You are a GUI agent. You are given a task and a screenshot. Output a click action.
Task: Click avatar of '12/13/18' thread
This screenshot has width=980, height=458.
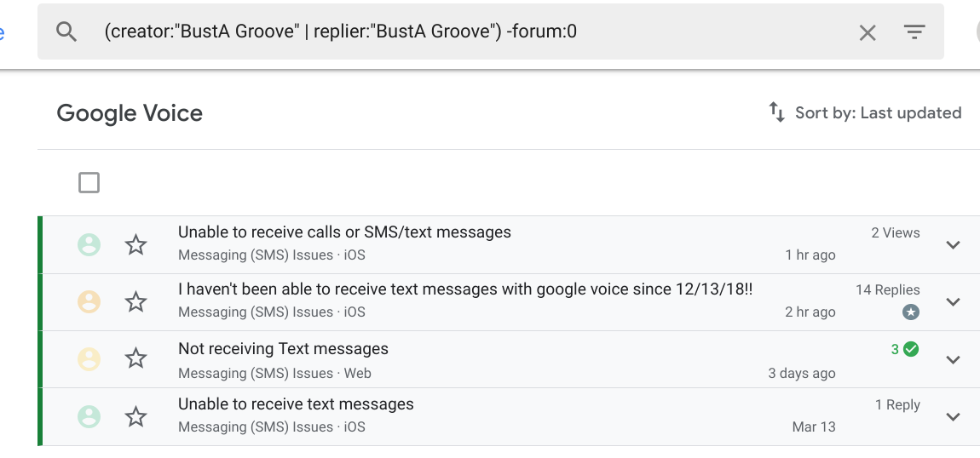89,302
